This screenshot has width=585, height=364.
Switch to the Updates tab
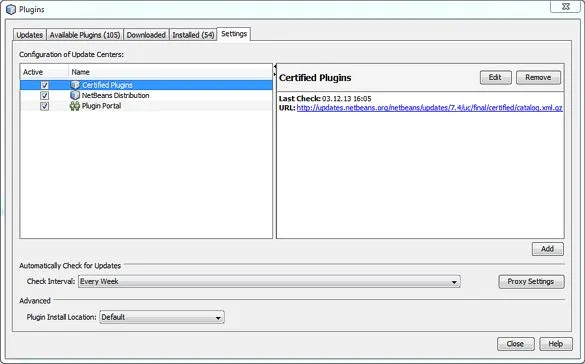pos(29,35)
